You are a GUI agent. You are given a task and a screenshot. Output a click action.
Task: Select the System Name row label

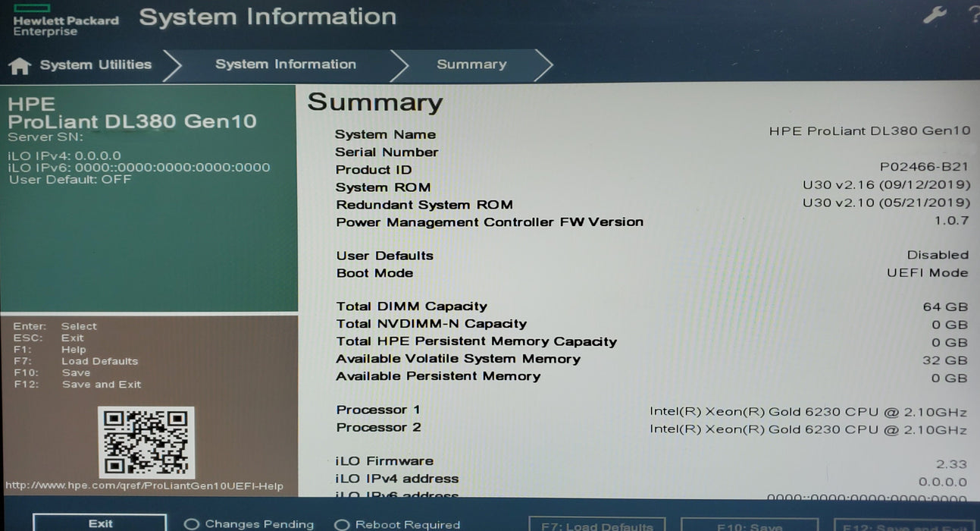coord(385,134)
